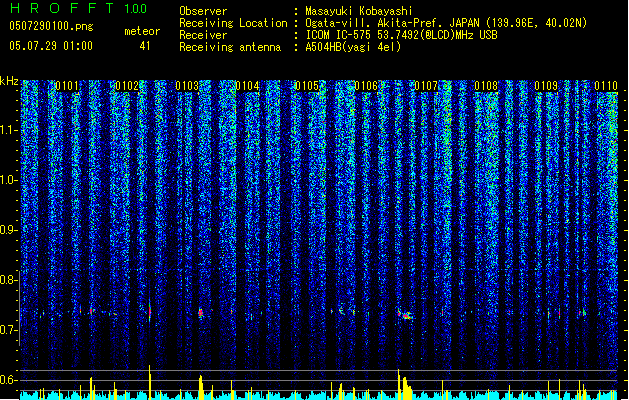The height and width of the screenshot is (400, 629).
Task: Click time marker 0109
Action: click(546, 86)
